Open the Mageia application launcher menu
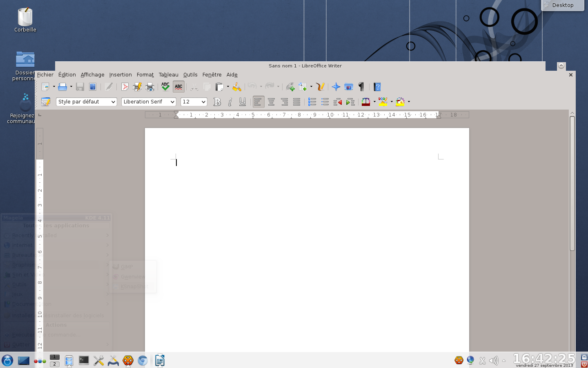 [x=7, y=360]
